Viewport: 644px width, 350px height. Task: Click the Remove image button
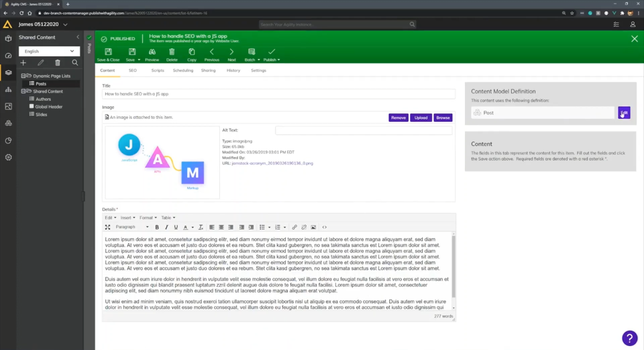click(398, 118)
